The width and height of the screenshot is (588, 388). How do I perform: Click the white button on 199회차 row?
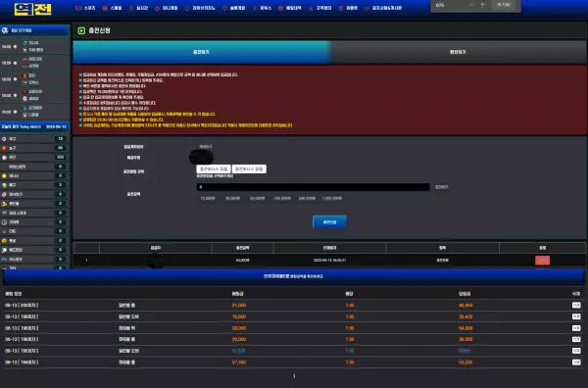[576, 316]
